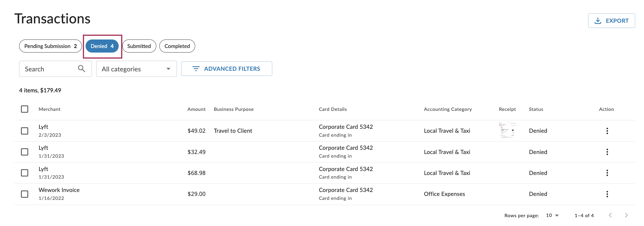Image resolution: width=644 pixels, height=226 pixels.
Task: Click the search magnifier icon
Action: 81,69
